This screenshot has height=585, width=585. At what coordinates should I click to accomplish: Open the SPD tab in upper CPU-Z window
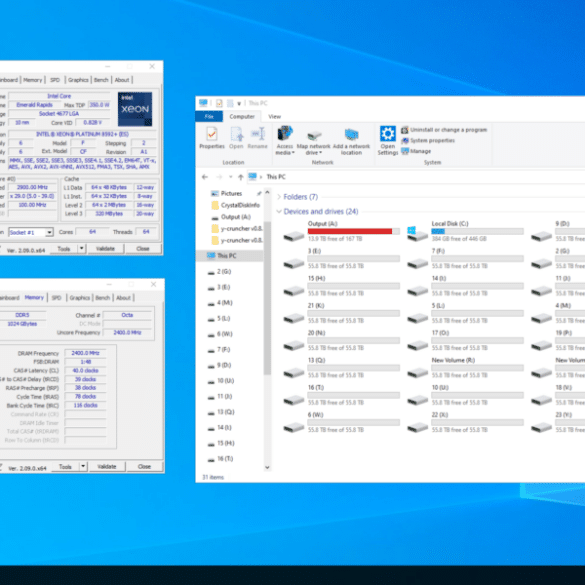[55, 80]
